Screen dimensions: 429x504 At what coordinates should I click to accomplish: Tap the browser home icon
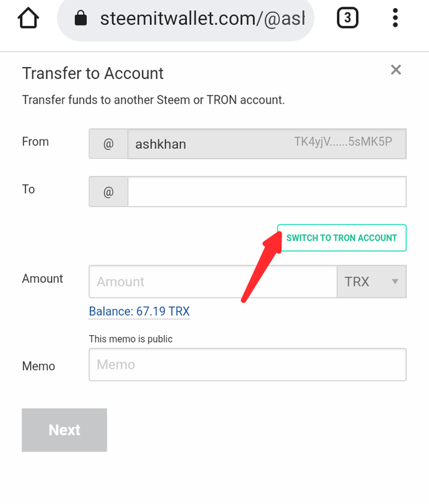click(x=28, y=18)
